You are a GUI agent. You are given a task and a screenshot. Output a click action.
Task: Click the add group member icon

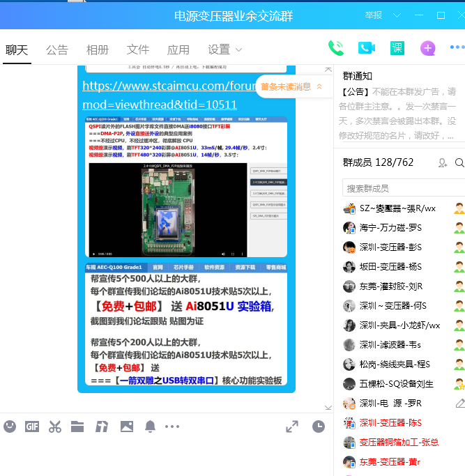click(443, 163)
